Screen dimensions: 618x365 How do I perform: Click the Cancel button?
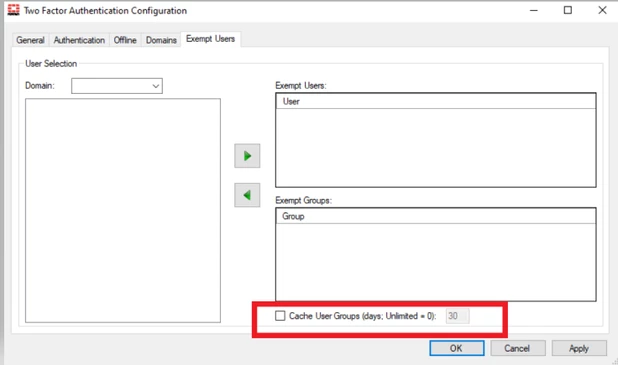pos(517,348)
